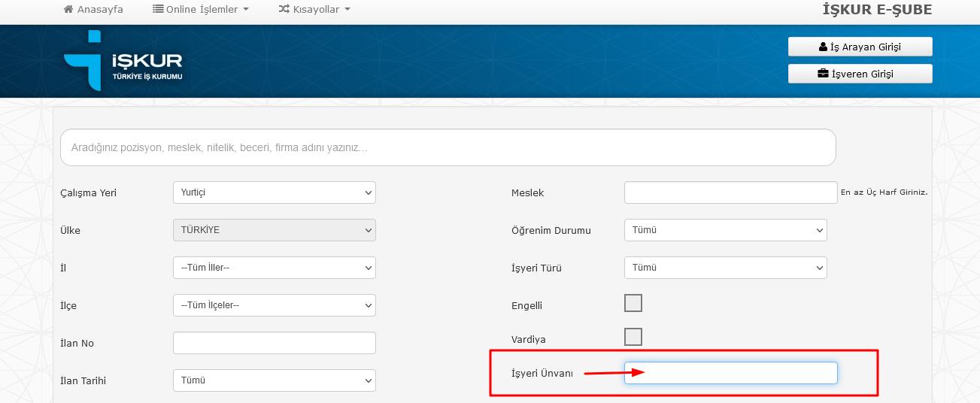980x403 pixels.
Task: Open the Kısayollar menu
Action: pos(314,10)
